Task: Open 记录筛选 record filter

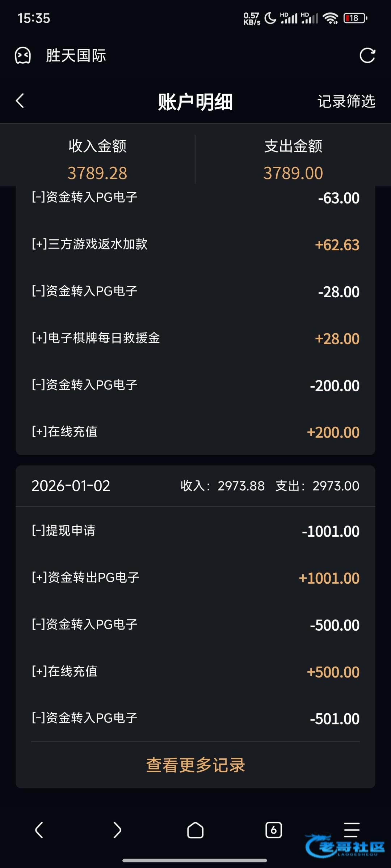Action: (x=346, y=101)
